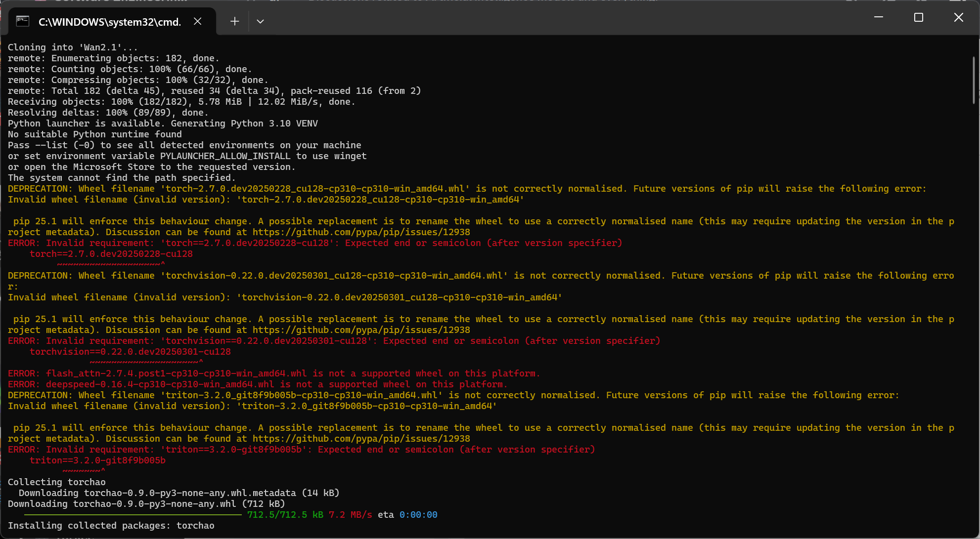Screen dimensions: 980x539
Task: Minimize the terminal window
Action: click(x=879, y=17)
